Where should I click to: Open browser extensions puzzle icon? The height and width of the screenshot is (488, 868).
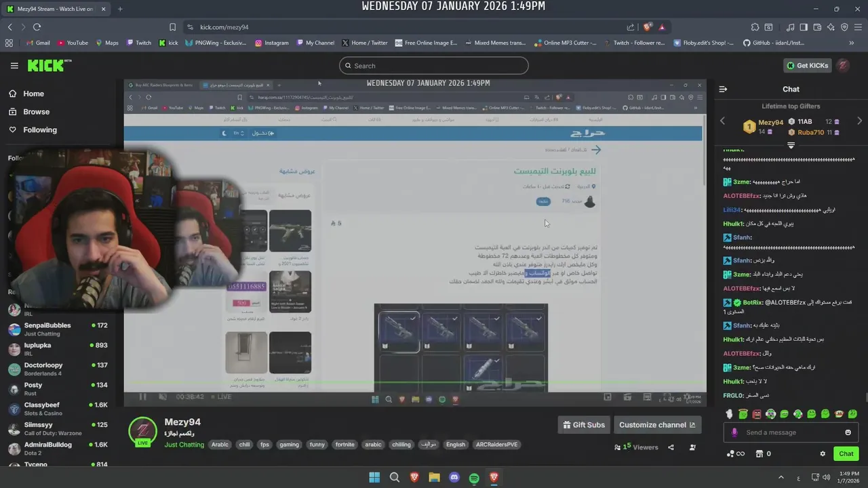[x=755, y=27]
